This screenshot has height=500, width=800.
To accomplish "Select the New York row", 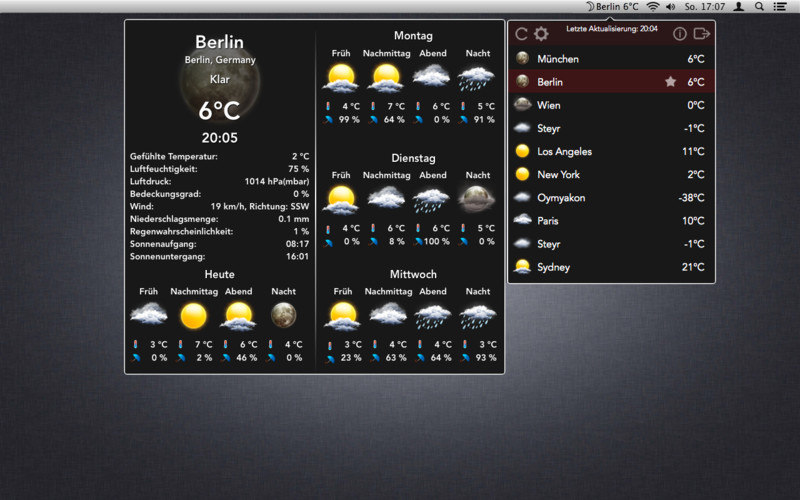I will coord(611,174).
